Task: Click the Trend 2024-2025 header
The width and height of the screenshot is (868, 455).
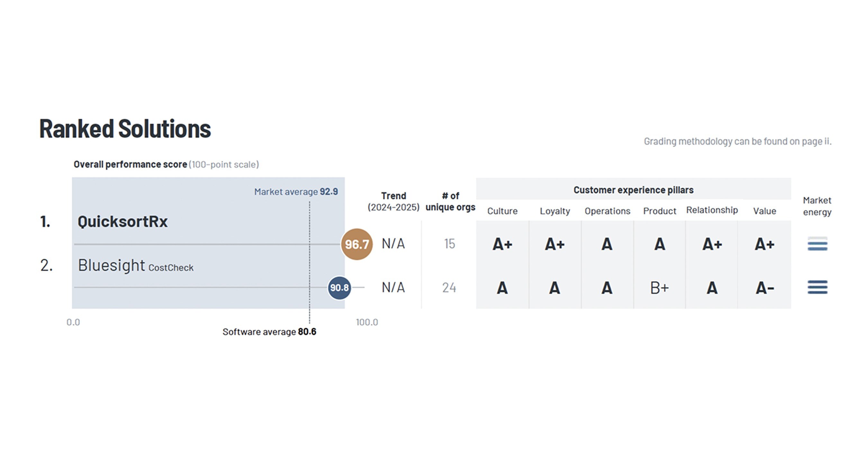Action: (x=393, y=201)
